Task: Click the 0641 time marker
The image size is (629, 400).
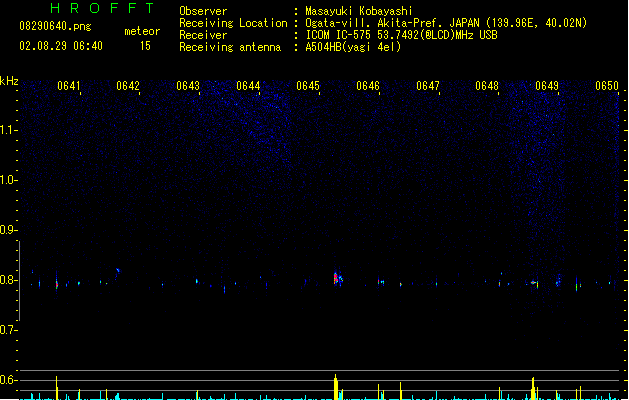Action: click(x=69, y=86)
